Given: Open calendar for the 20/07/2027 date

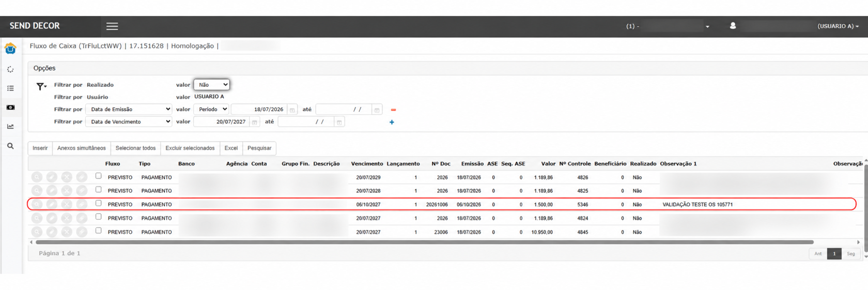Looking at the screenshot, I should pyautogui.click(x=254, y=122).
